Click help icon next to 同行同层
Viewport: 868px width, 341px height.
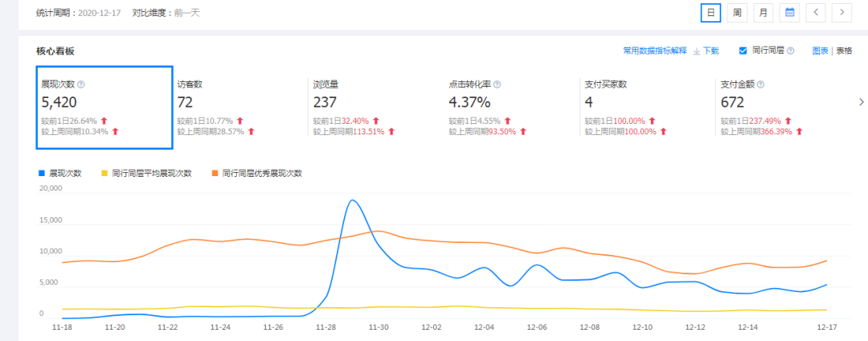click(791, 51)
